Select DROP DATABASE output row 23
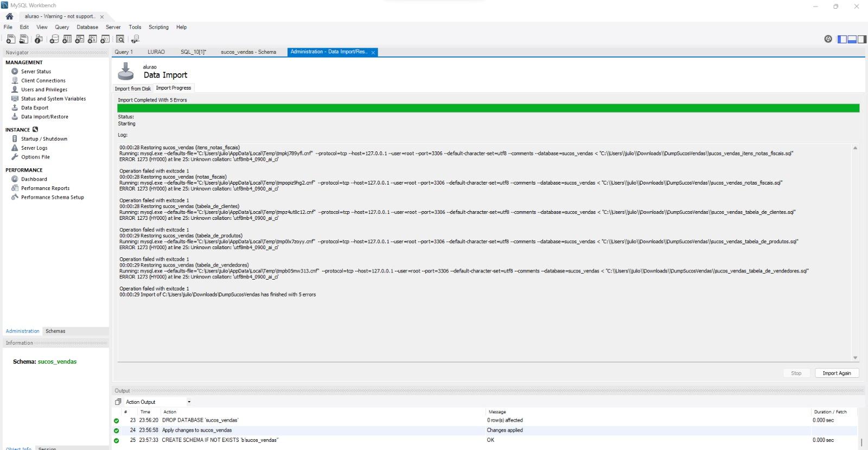The width and height of the screenshot is (868, 450). point(486,420)
